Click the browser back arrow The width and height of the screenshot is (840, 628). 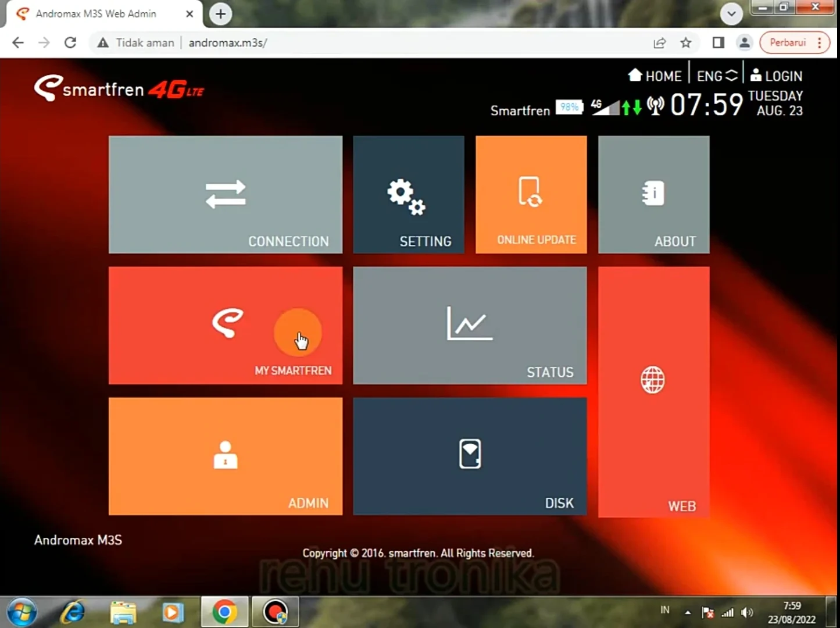click(x=18, y=42)
